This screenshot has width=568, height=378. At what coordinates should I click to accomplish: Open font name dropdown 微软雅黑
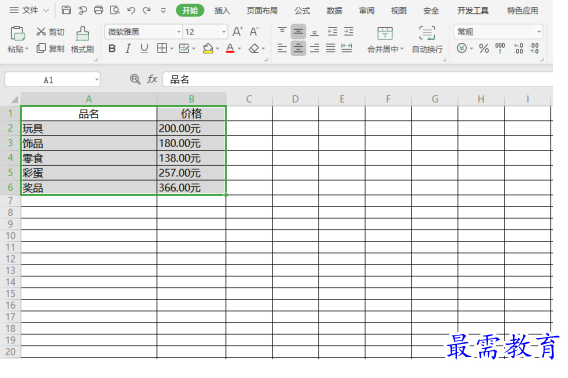point(179,32)
